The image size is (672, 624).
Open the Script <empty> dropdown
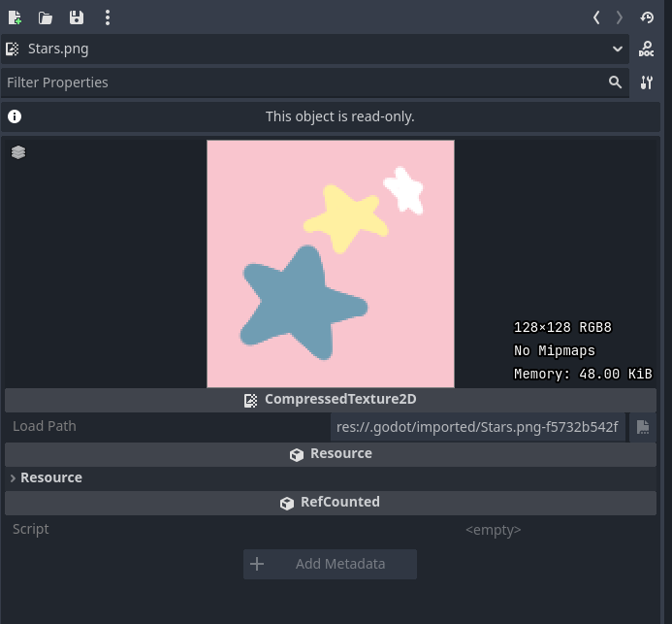point(493,530)
